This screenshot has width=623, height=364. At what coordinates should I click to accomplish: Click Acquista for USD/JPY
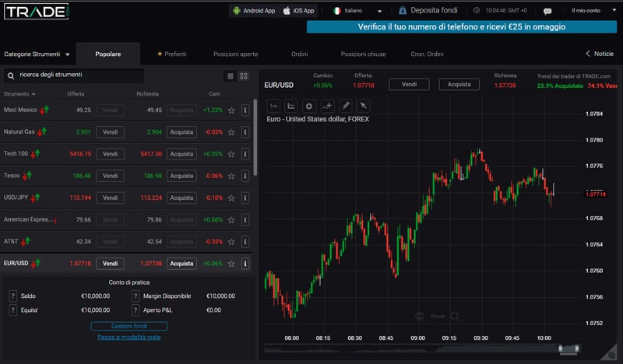[181, 198]
